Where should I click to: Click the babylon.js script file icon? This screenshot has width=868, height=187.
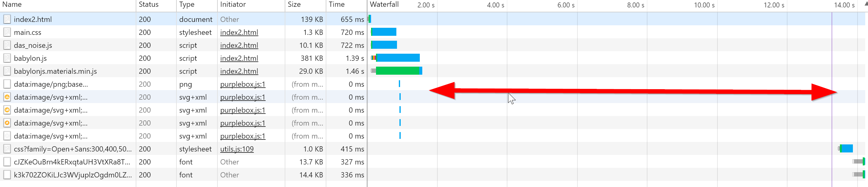tap(7, 58)
